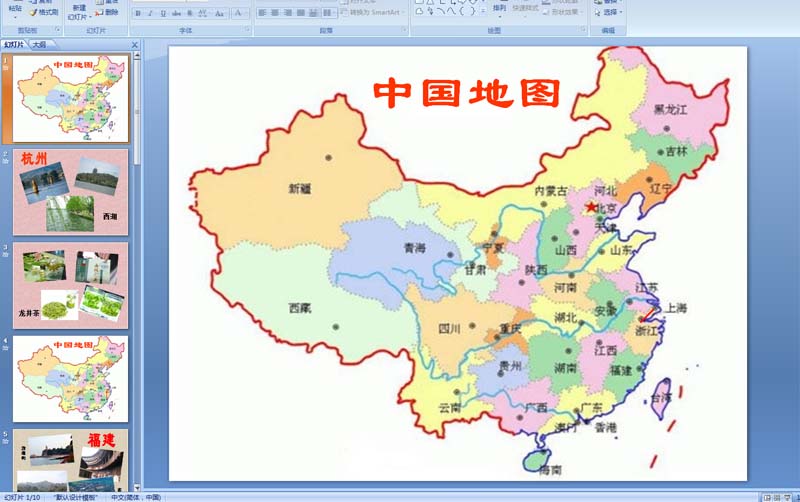Switch to Normal view via status bar icon

[x=766, y=497]
